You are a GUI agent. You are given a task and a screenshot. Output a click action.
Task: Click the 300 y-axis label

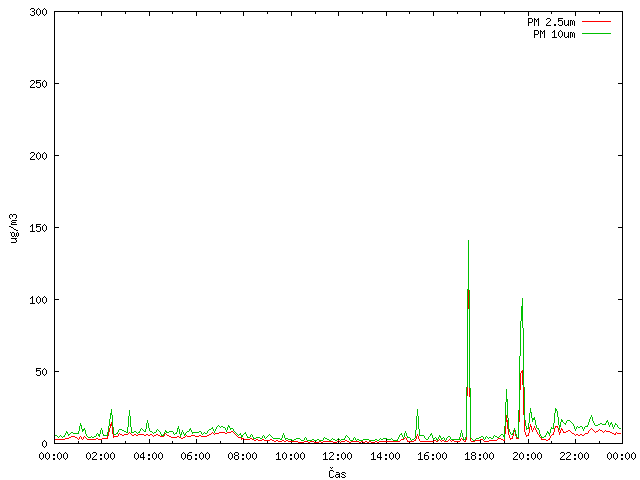pyautogui.click(x=38, y=12)
